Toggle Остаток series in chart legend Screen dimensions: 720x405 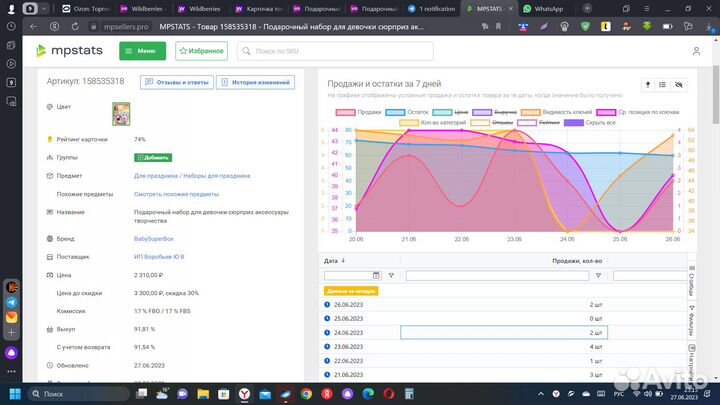(407, 112)
